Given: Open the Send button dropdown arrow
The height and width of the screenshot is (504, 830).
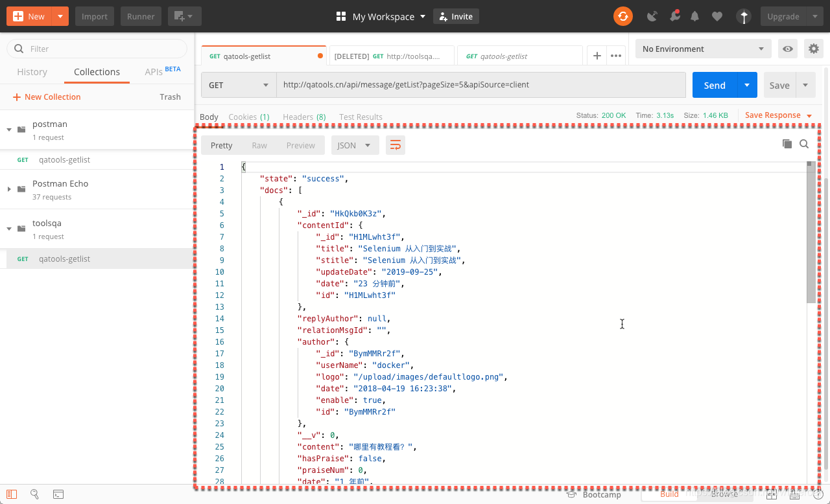Looking at the screenshot, I should (747, 85).
